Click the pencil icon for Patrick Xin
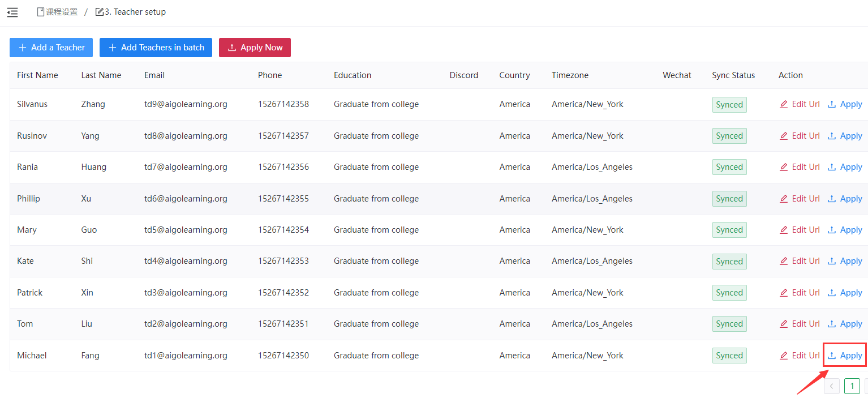Viewport: 868px width, 415px height. (784, 293)
